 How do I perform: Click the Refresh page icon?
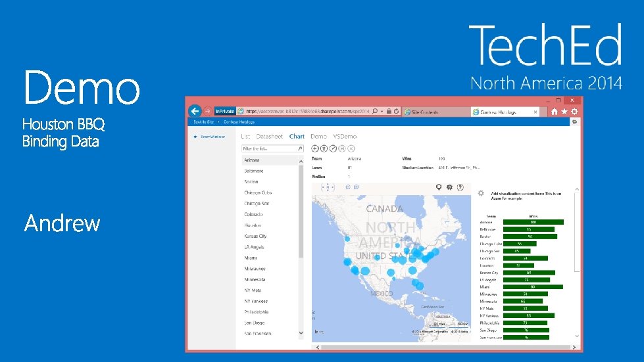397,111
